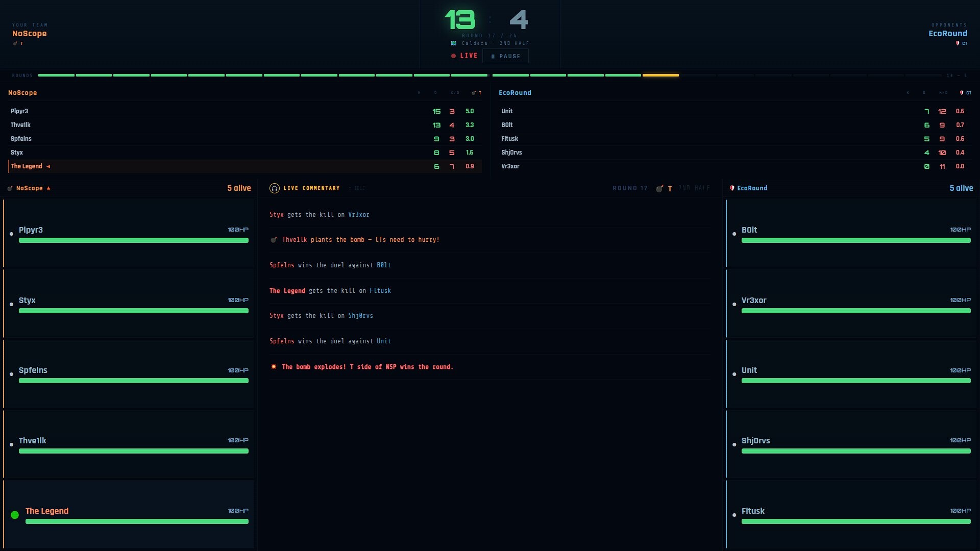Click the headset icon beside Live Commentary
The image size is (980, 551).
pos(275,188)
